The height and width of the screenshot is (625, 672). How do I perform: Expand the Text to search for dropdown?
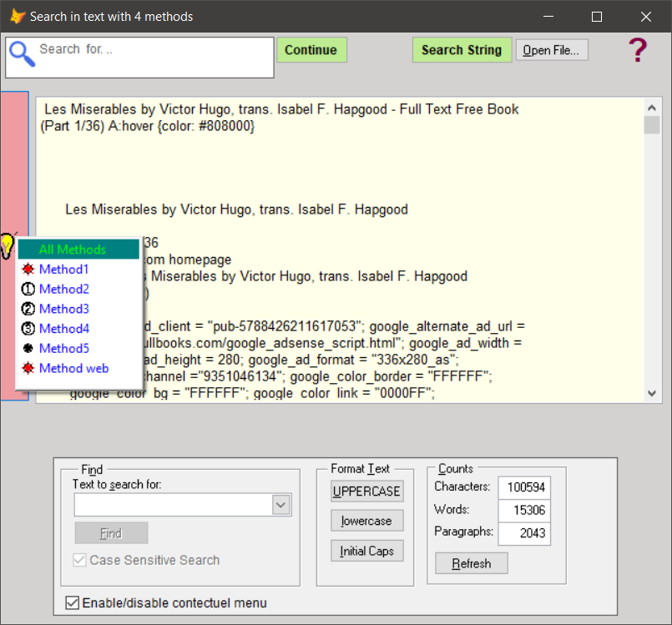[x=281, y=505]
